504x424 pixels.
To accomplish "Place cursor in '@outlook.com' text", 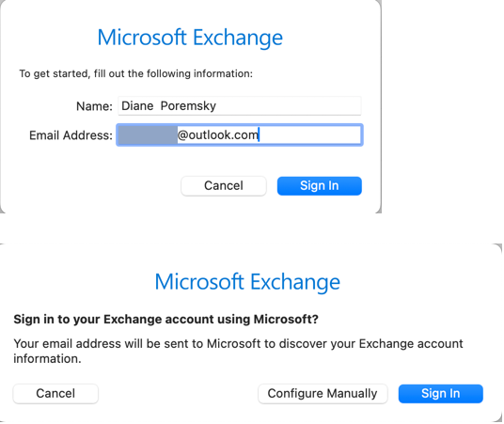I will coord(218,135).
